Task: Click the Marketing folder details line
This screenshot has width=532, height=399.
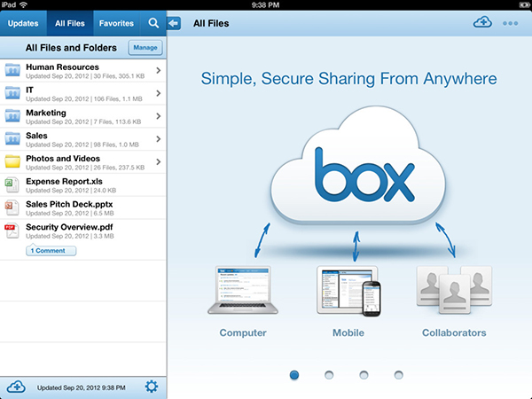Action: point(83,121)
